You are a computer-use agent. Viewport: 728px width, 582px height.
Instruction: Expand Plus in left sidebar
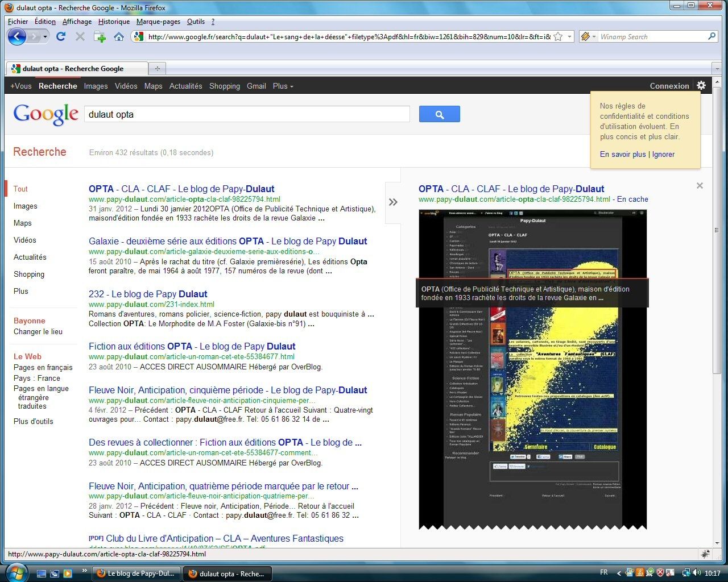click(x=21, y=291)
